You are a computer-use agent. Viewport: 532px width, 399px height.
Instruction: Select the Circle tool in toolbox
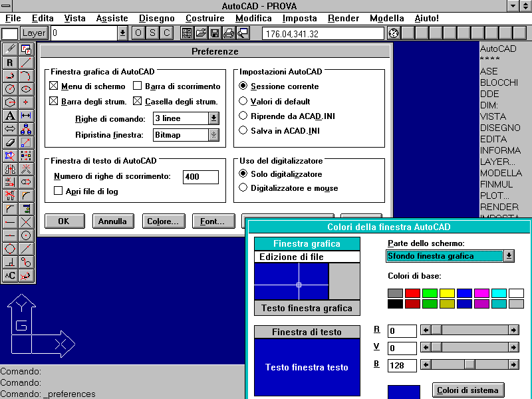10,89
